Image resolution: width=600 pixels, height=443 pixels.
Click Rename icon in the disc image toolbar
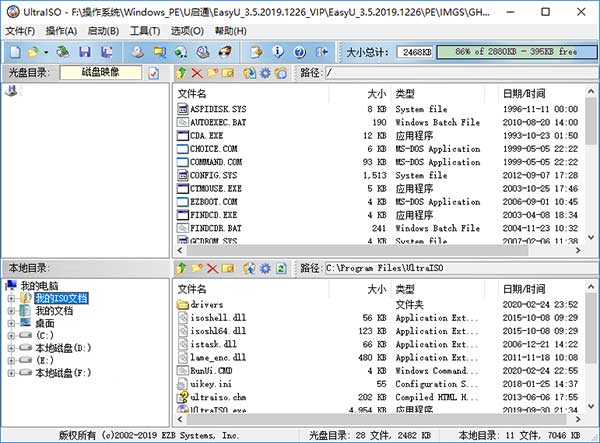click(228, 73)
